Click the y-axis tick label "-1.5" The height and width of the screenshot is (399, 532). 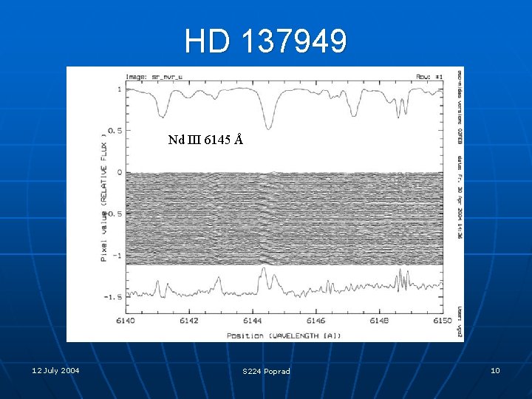[x=112, y=297]
